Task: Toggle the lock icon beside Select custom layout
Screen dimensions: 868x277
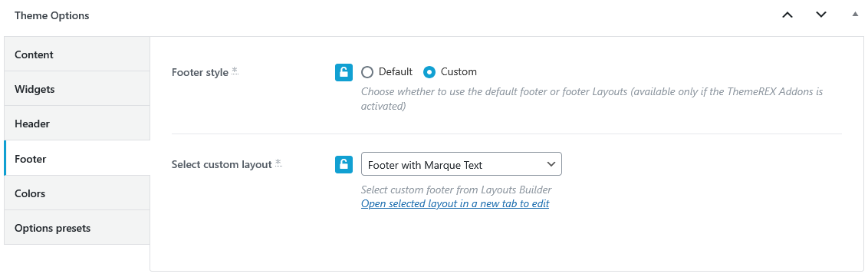Action: click(344, 164)
